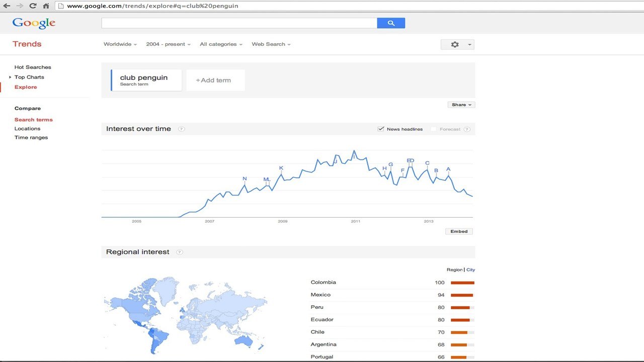Open Hot Searches in the sidebar

(x=33, y=67)
